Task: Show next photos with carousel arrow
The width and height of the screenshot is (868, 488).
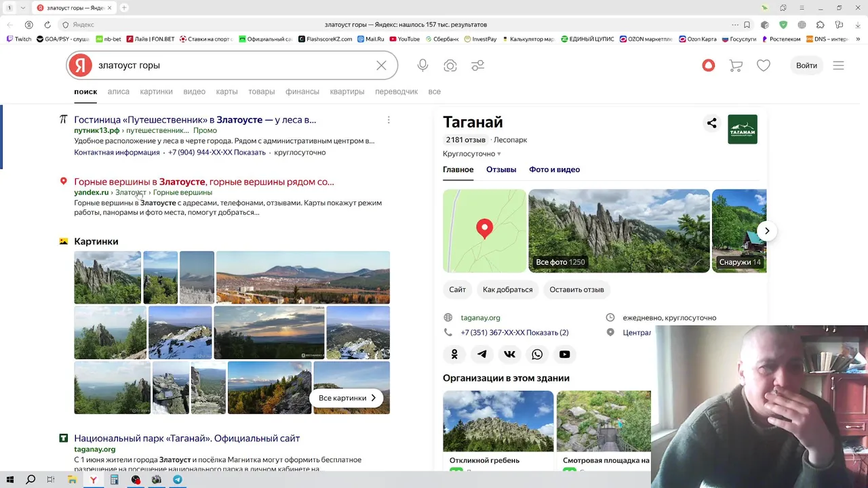Action: click(x=767, y=230)
